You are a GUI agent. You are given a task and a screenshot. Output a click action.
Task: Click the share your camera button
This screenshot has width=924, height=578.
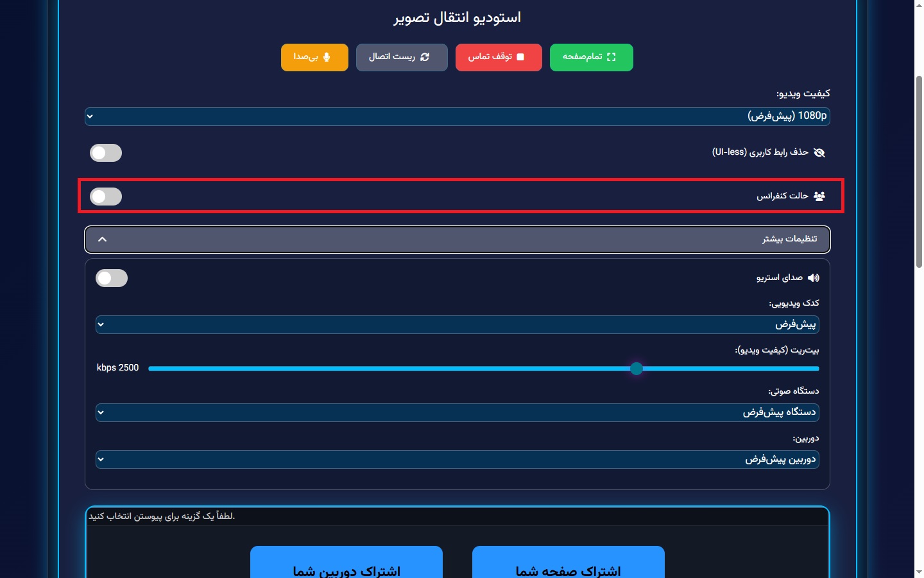[346, 565]
